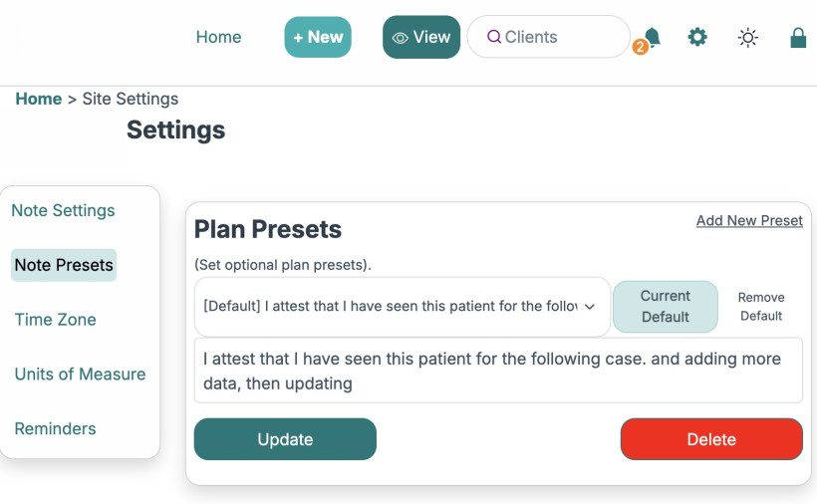This screenshot has width=817, height=504.
Task: Click the orange notification count badge
Action: 641,47
